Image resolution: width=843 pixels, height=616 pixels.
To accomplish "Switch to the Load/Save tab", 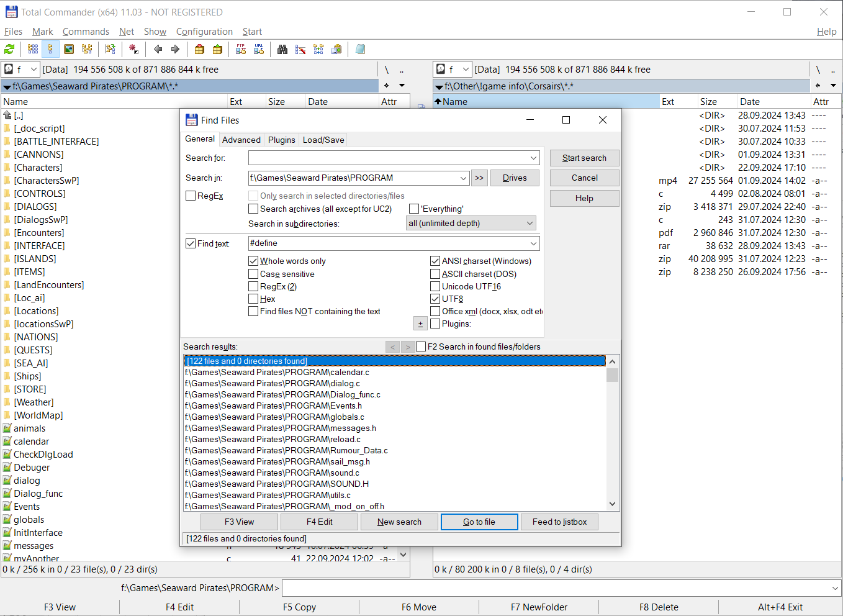I will point(323,140).
